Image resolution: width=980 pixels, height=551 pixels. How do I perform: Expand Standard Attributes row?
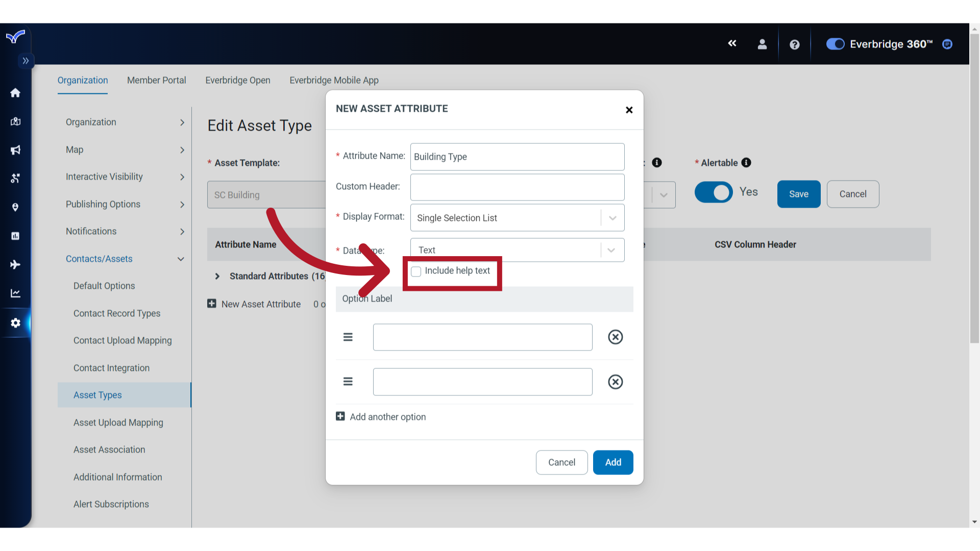pos(217,276)
